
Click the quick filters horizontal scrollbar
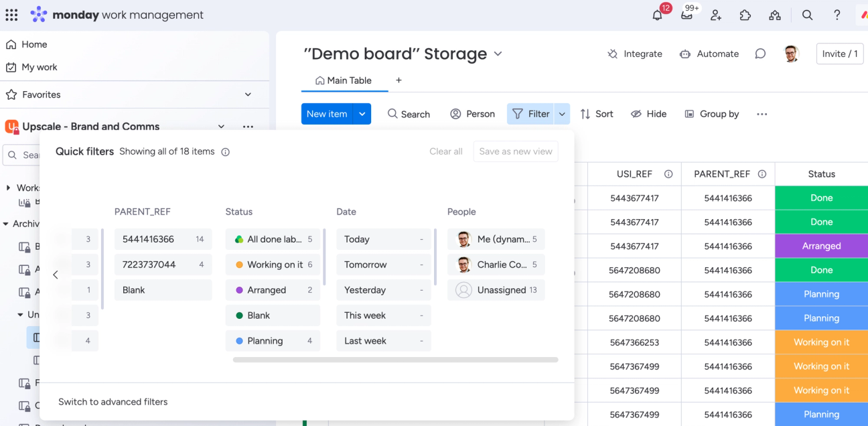[x=394, y=360]
